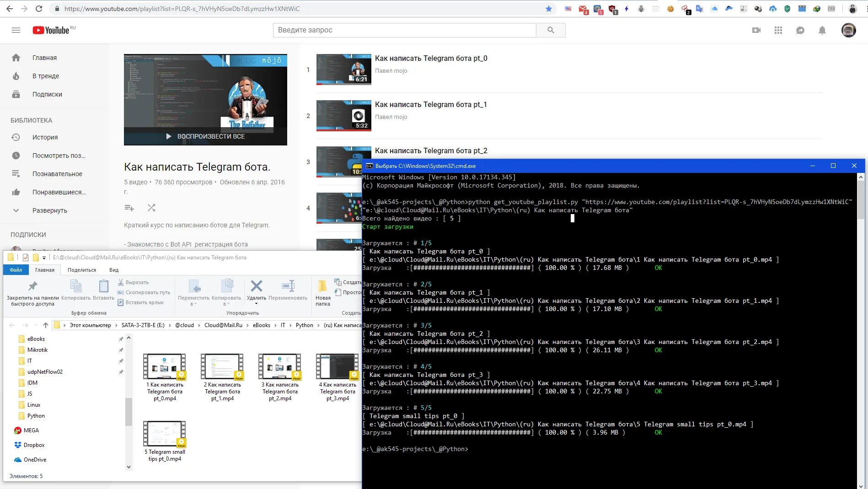The width and height of the screenshot is (868, 489).
Task: Switch to Вид ribbon tab
Action: point(114,270)
